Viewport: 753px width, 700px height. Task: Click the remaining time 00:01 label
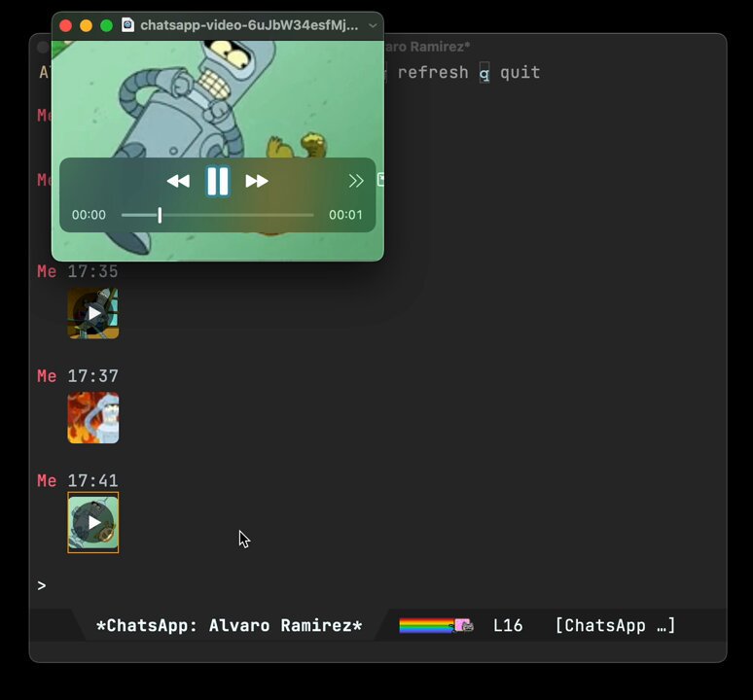[345, 215]
